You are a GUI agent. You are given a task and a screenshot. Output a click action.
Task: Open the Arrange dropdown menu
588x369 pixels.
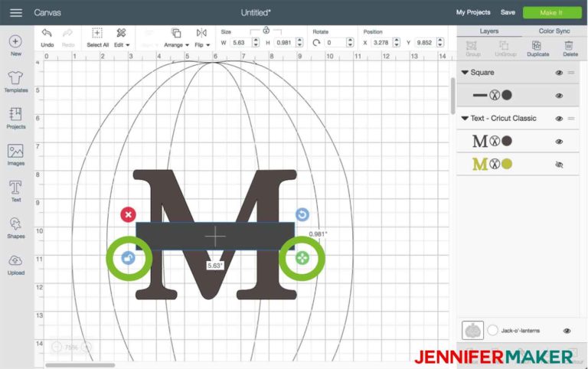pos(176,38)
